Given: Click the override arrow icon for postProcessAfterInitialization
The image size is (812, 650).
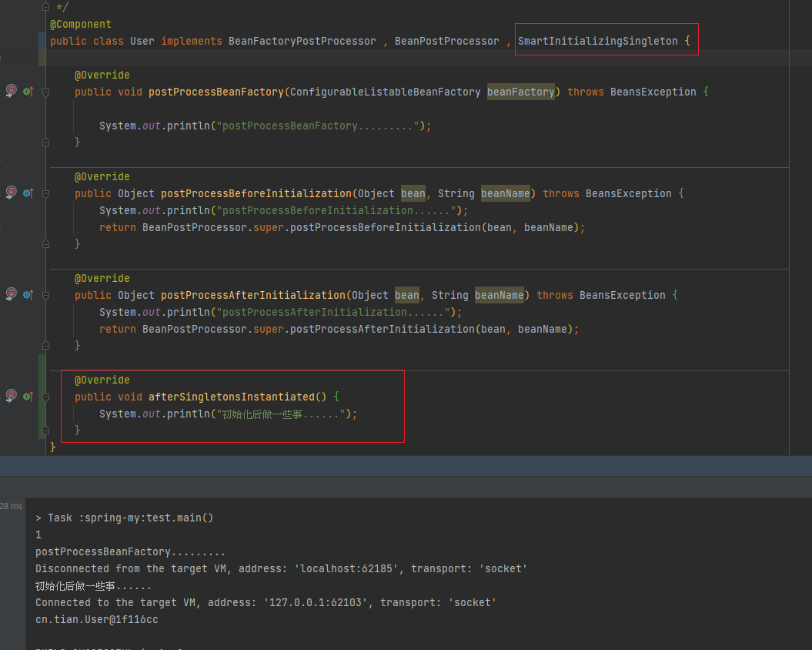Looking at the screenshot, I should click(28, 294).
